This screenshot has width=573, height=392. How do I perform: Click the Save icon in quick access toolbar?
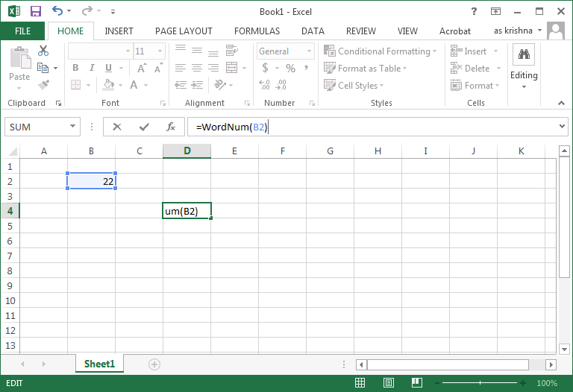pos(36,11)
